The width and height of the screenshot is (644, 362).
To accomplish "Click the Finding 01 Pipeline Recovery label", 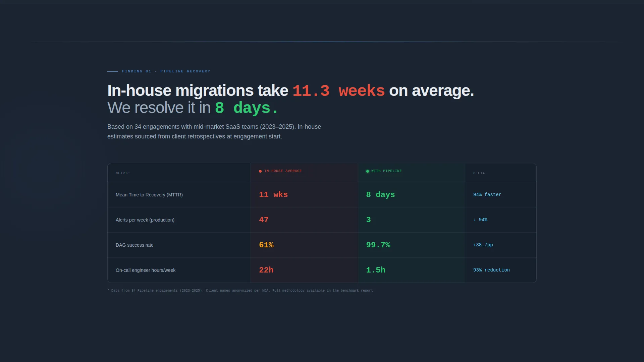I will [166, 71].
